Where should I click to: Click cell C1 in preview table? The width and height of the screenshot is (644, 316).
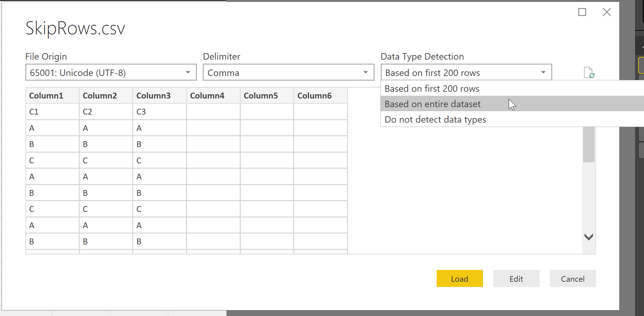[x=53, y=112]
